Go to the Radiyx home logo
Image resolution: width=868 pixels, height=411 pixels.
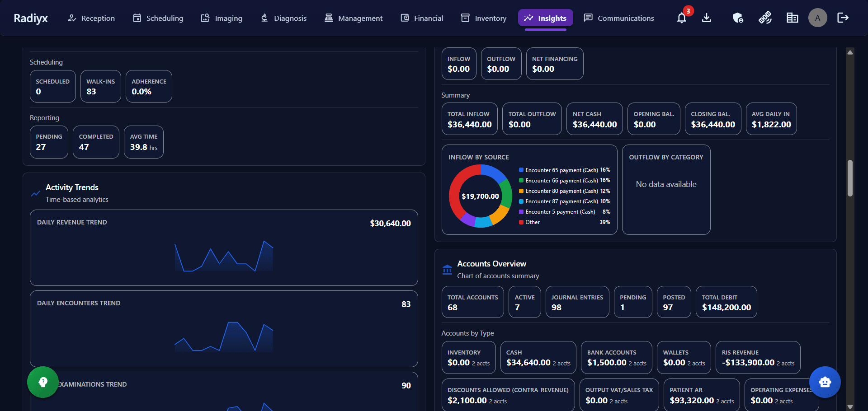click(x=31, y=18)
